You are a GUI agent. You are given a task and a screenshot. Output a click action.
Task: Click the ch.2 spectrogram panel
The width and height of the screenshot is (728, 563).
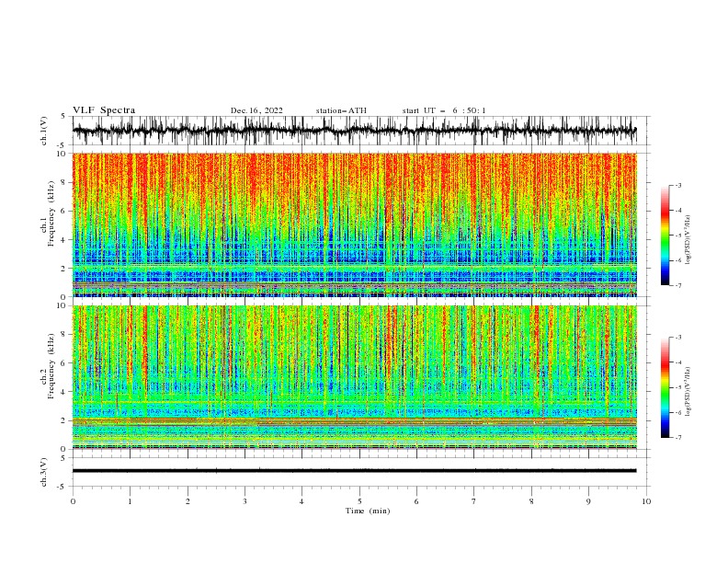(355, 377)
